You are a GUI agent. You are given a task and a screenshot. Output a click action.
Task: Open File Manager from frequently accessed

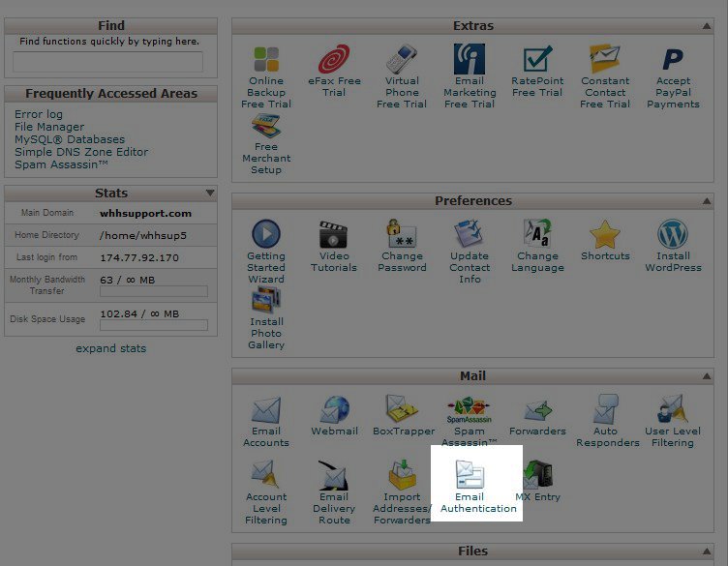(49, 127)
